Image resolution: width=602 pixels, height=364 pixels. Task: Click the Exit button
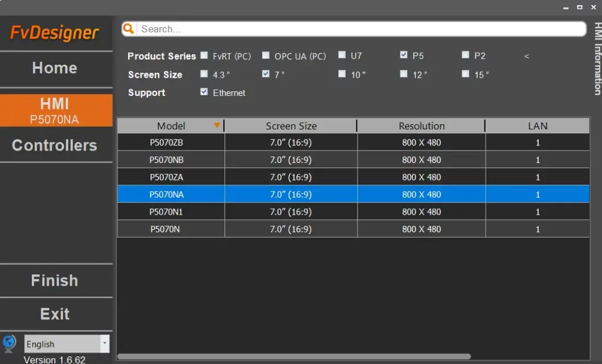[x=55, y=314]
